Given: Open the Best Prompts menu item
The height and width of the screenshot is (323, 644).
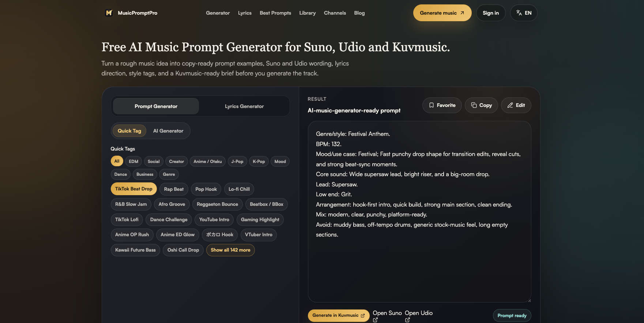Looking at the screenshot, I should (x=275, y=13).
